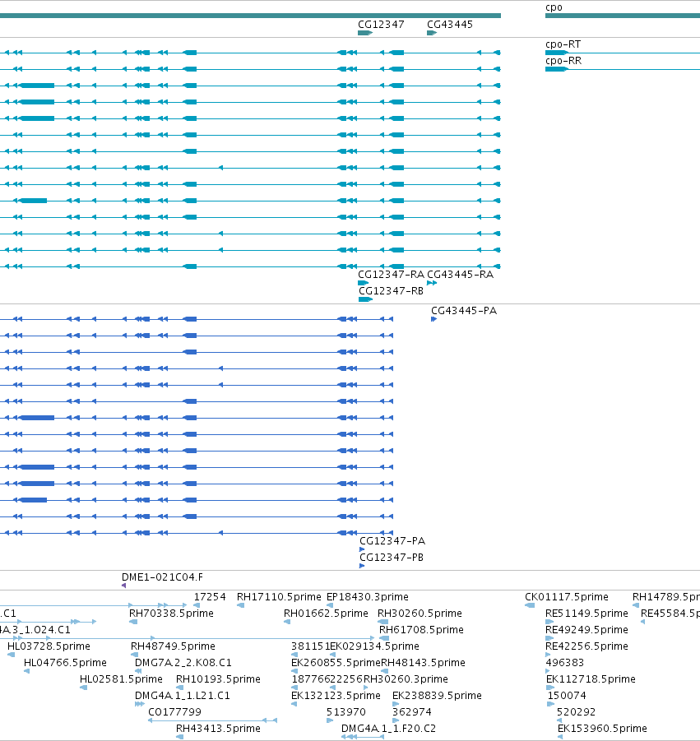Click the 17254 EST arrow glyph
The width and height of the screenshot is (700, 741).
tap(197, 605)
